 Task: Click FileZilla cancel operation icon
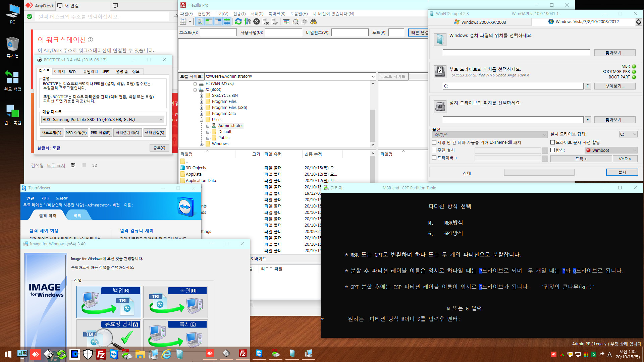tap(257, 21)
